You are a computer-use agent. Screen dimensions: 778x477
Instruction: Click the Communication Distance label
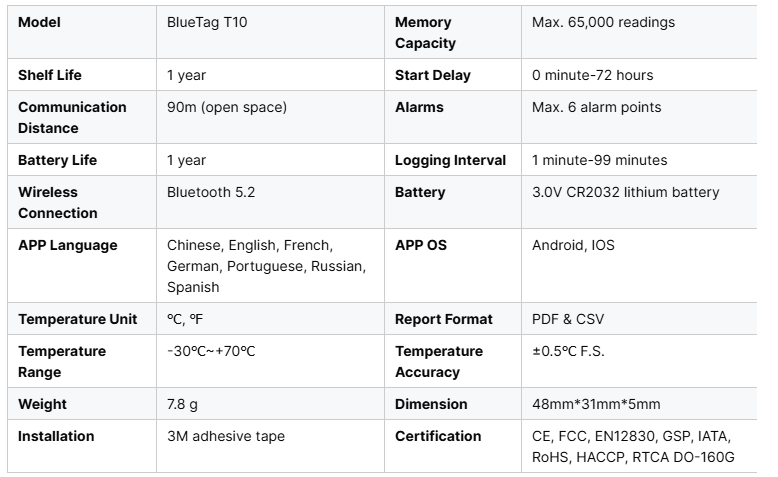[x=72, y=117]
